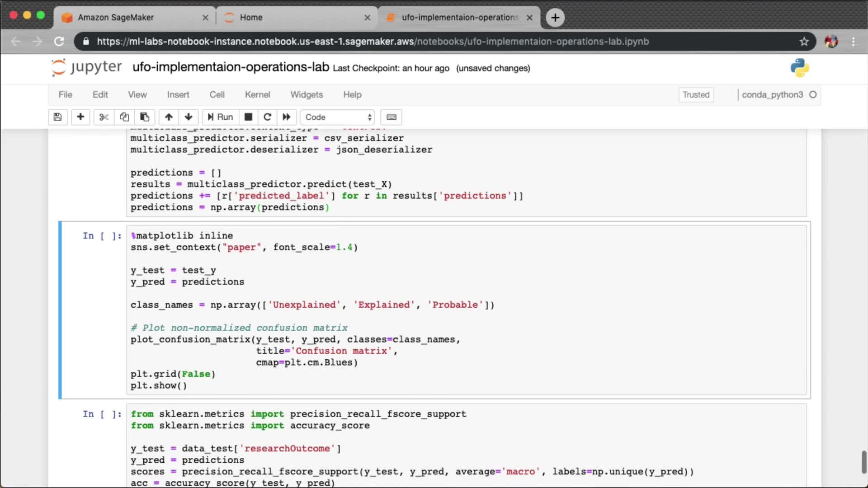The width and height of the screenshot is (868, 488).
Task: Open the Kernel menu
Action: (x=257, y=94)
